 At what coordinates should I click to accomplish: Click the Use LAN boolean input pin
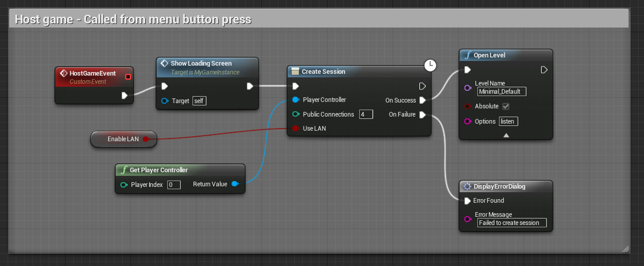(x=295, y=128)
